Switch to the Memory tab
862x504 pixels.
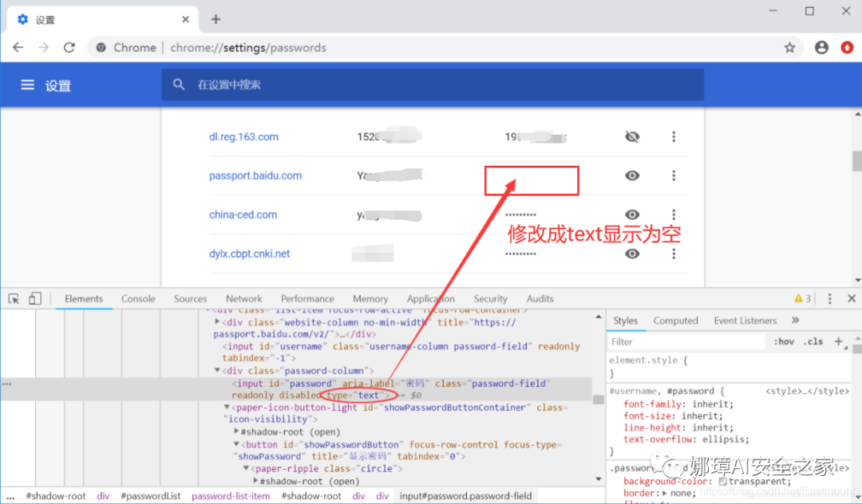point(370,299)
